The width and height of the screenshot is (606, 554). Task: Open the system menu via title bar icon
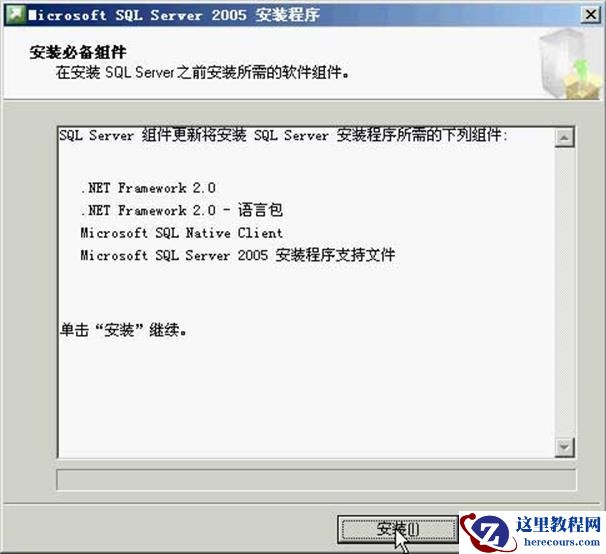point(15,15)
